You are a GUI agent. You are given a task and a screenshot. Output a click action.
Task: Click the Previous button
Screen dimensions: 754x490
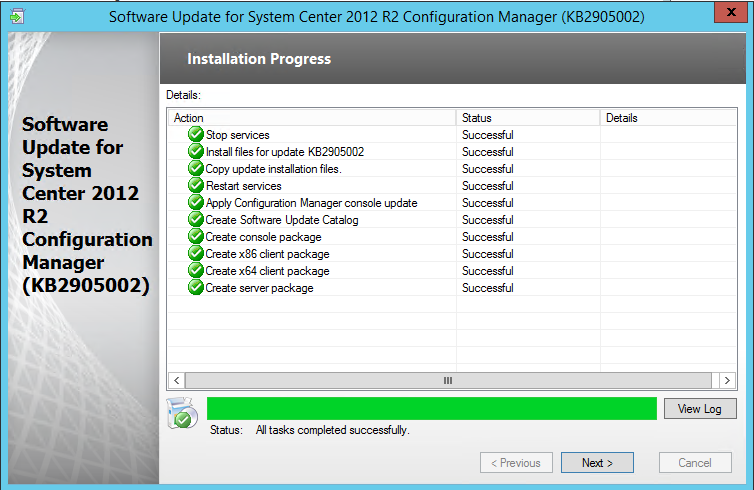tap(516, 463)
